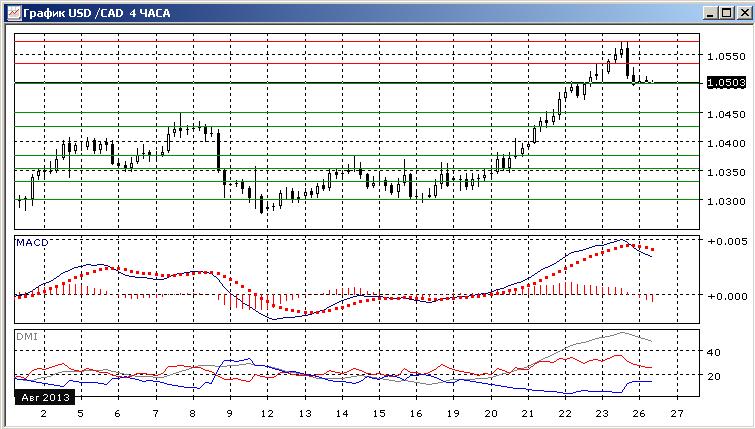Click the current price label 1.0503
This screenshot has width=755, height=429.
[726, 83]
